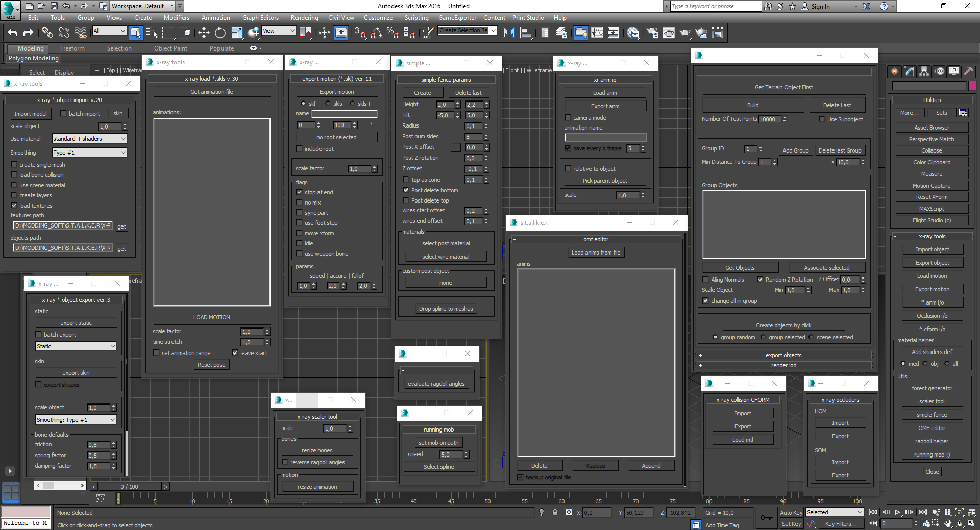Open the Utilities hammer panel tab icon
Viewport: 980px width, 530px height.
(x=968, y=71)
